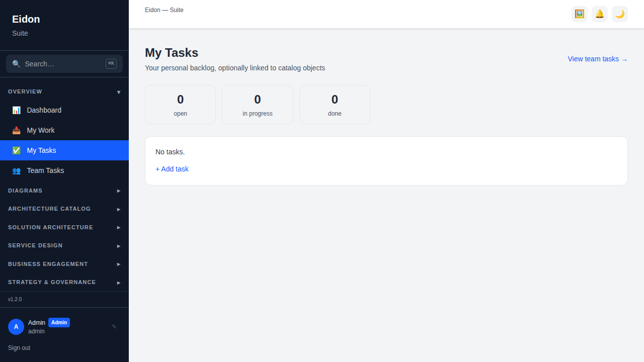The image size is (644, 362).
Task: Open notifications with the bell icon
Action: coord(600,14)
